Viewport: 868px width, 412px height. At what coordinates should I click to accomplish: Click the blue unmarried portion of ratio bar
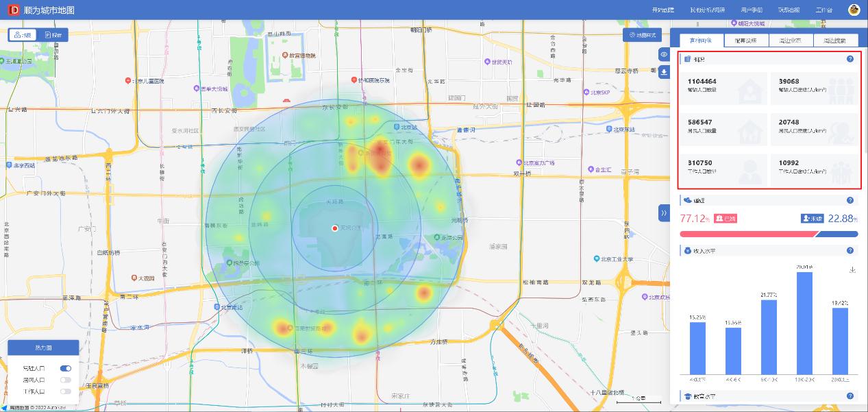[x=836, y=234]
